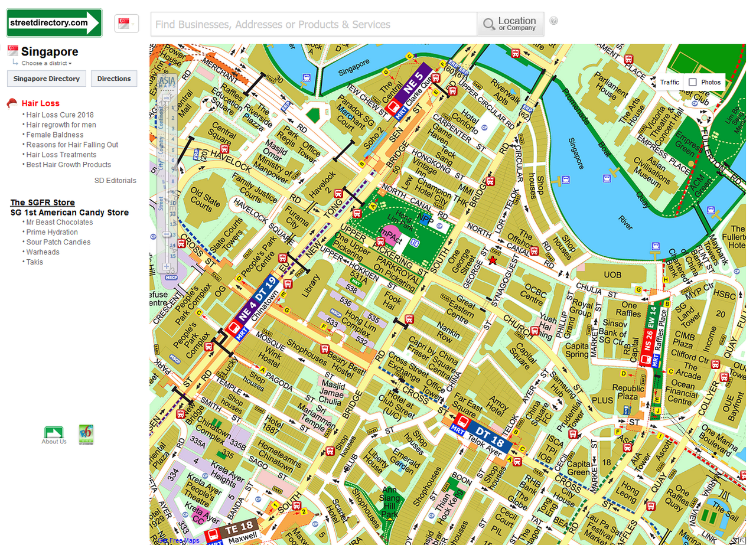Open the Directions tab
Viewport: 756px width, 545px height.
(114, 79)
